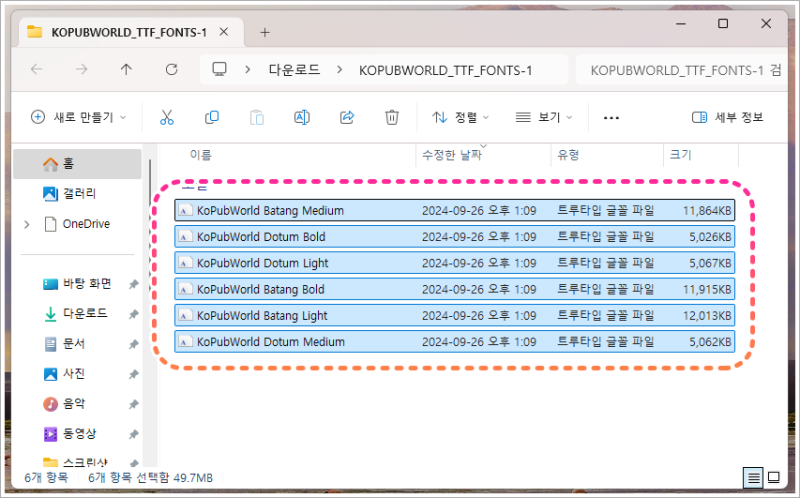Click the This PC monitor icon in address bar
Image resolution: width=800 pixels, height=498 pixels.
click(x=219, y=69)
